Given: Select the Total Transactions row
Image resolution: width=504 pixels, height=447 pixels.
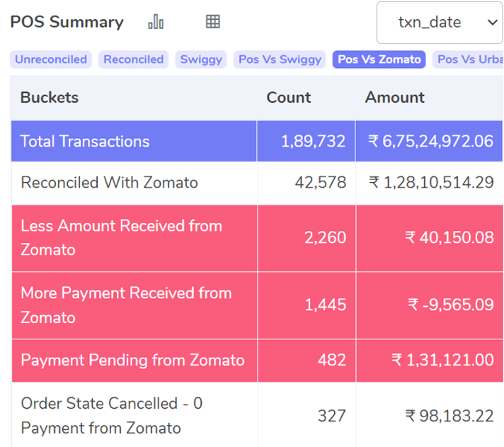Looking at the screenshot, I should coord(257,141).
